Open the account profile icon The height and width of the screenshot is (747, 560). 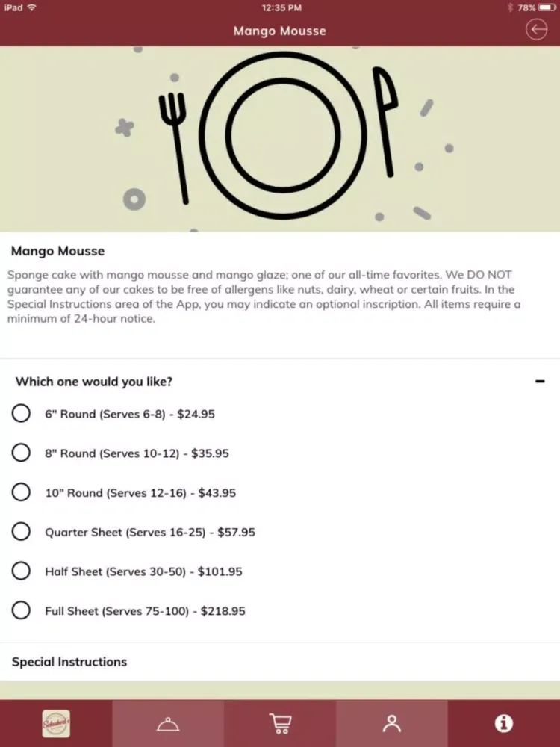(392, 724)
